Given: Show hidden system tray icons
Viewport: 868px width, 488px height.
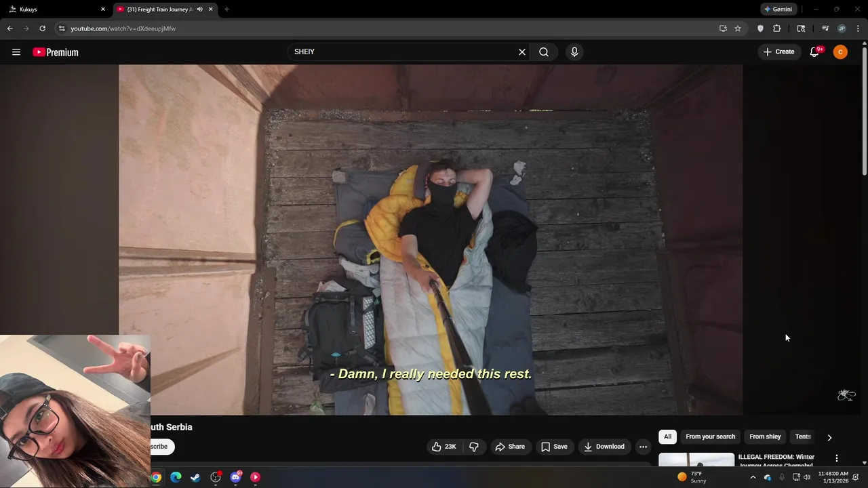Looking at the screenshot, I should pos(753,477).
